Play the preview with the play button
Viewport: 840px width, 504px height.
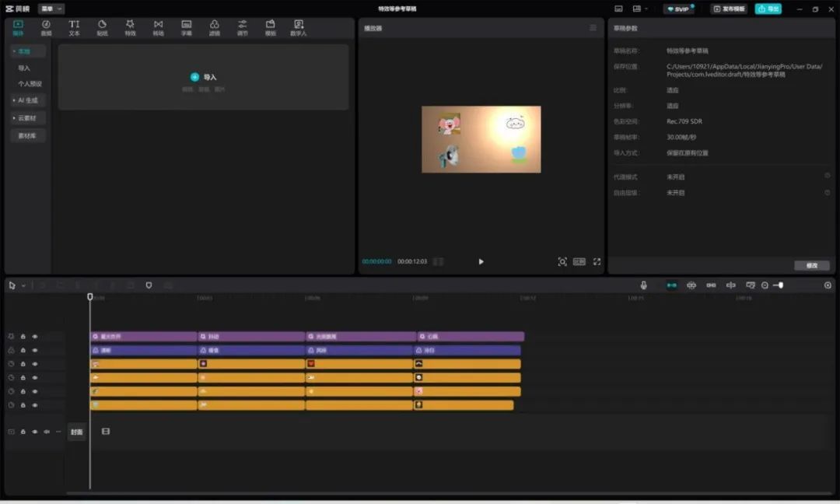tap(481, 261)
